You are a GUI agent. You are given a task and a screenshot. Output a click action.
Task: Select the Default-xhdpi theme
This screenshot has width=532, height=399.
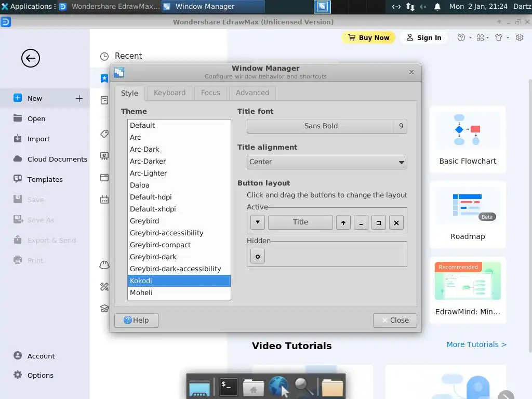[x=179, y=209]
